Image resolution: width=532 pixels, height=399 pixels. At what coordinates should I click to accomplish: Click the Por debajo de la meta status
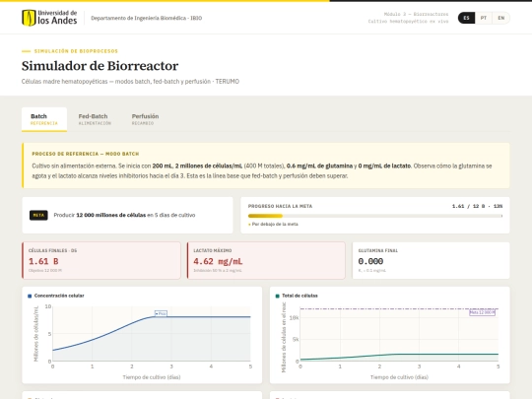pos(274,224)
